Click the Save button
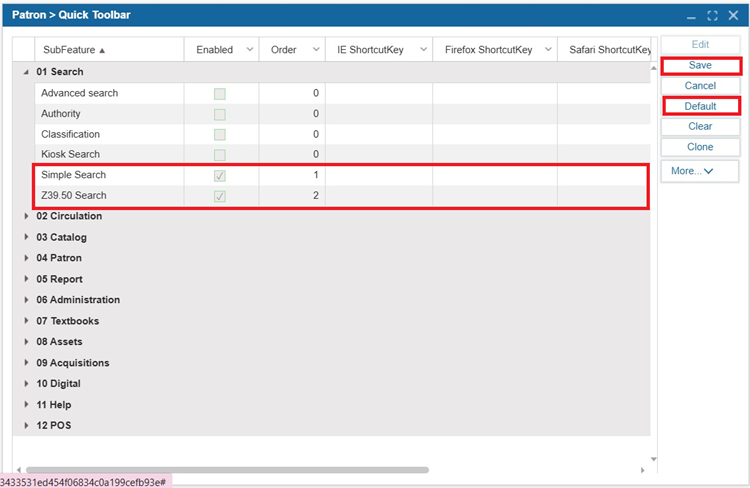 coord(700,66)
